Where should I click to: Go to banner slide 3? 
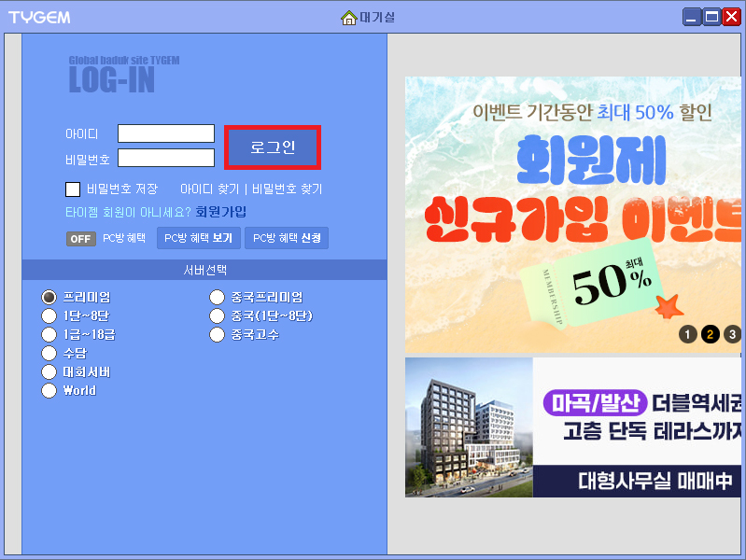[x=732, y=334]
